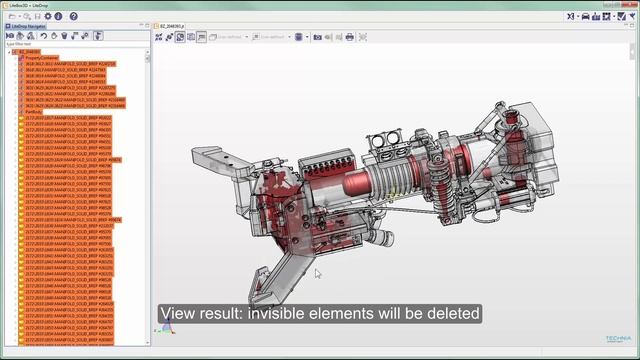
Task: Click the checkmark icon at top right
Action: click(x=621, y=16)
